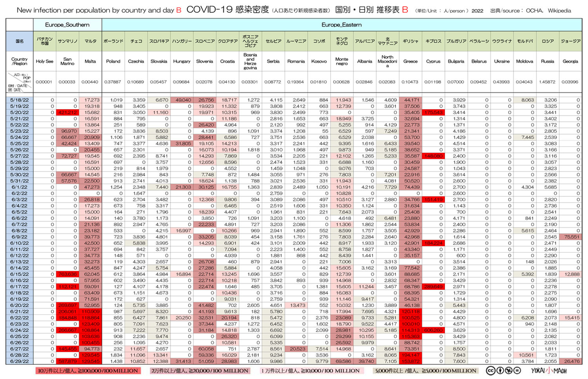Screen dimensions: 588x379
Task: Click the 6/15/22 date row label
Action: coord(20,274)
